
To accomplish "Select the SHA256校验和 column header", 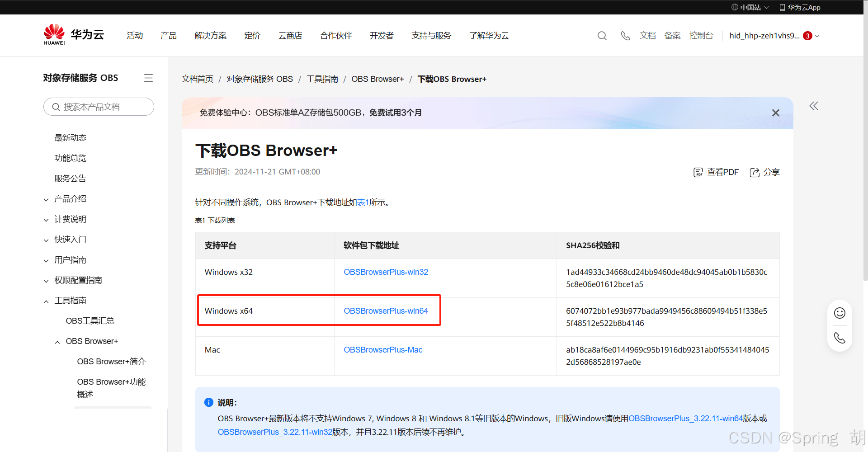I will pyautogui.click(x=668, y=245).
